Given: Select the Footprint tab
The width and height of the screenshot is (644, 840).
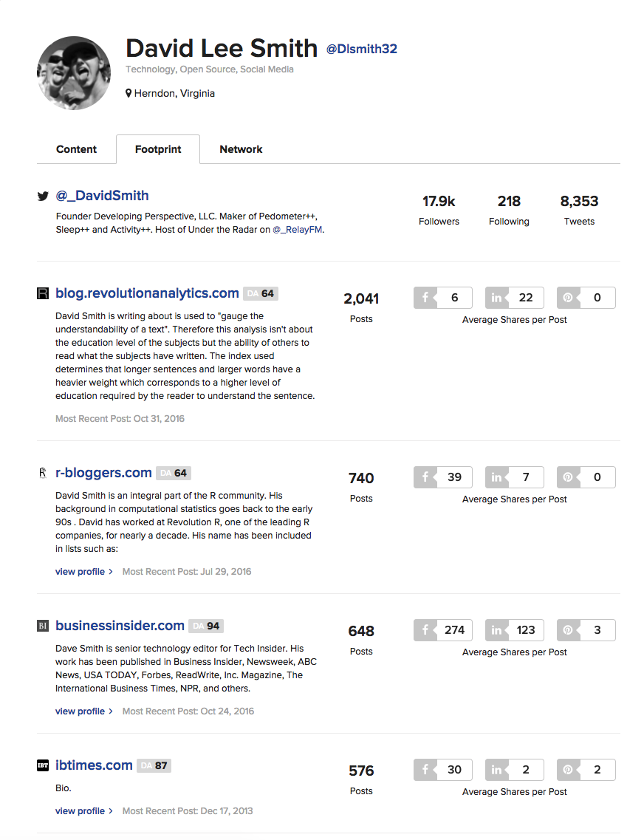Looking at the screenshot, I should (158, 149).
